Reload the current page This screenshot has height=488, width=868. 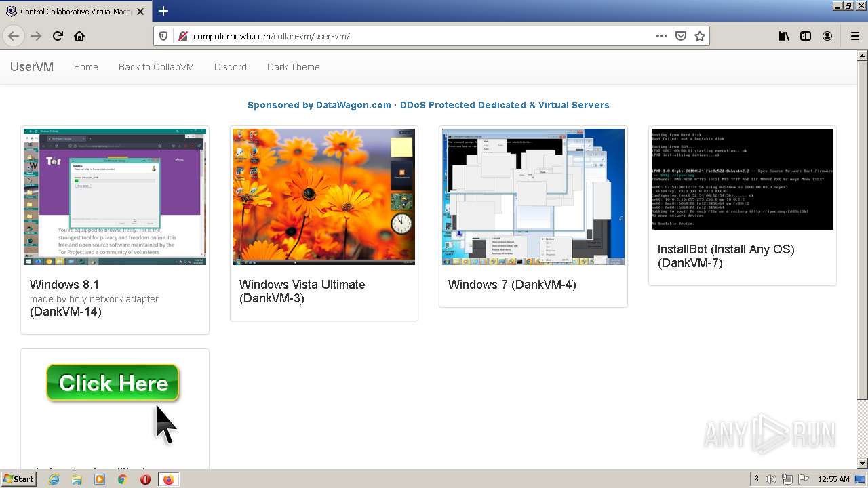click(x=58, y=36)
